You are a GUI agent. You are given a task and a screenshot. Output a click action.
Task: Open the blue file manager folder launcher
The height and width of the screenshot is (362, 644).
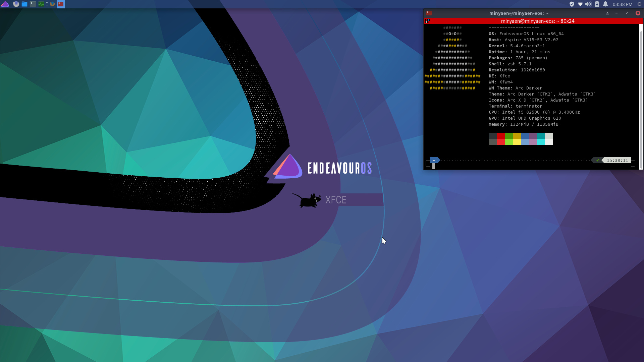(24, 4)
